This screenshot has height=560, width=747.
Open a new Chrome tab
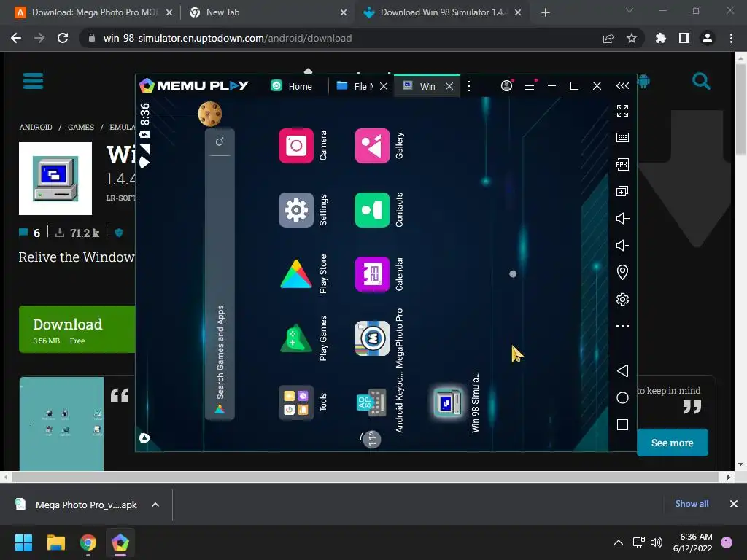546,12
